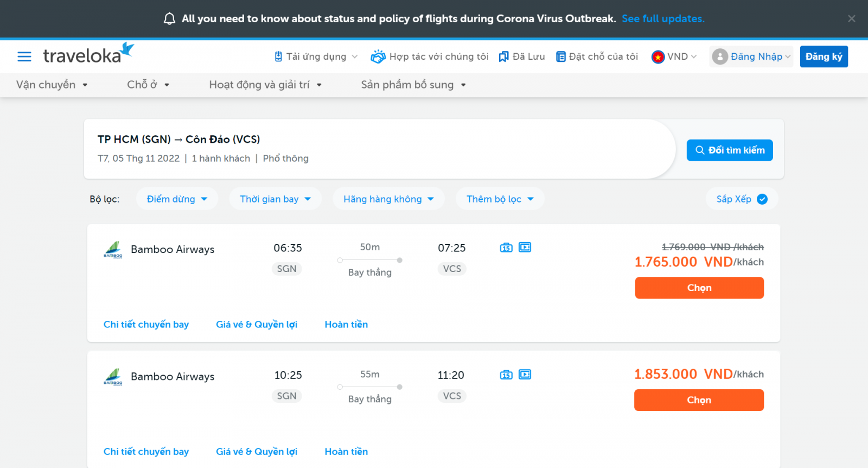
Task: Click the baggage icon on 10:25 flight
Action: tap(506, 375)
